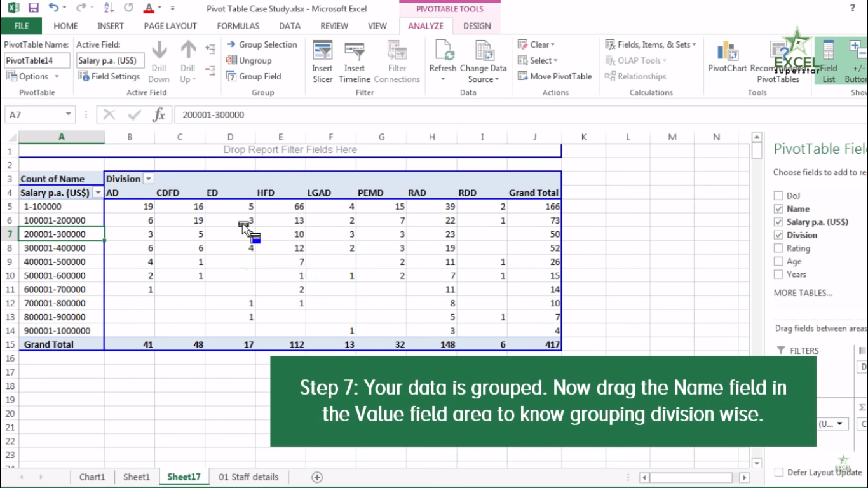Open the Clear dropdown menu

[x=536, y=44]
